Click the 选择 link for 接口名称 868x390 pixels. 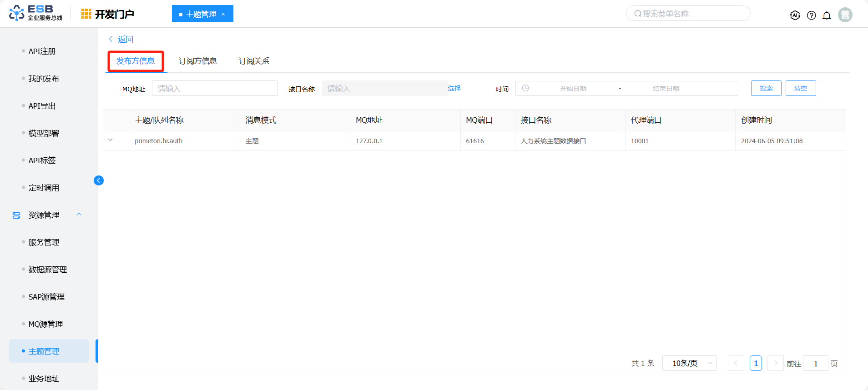[x=454, y=88]
